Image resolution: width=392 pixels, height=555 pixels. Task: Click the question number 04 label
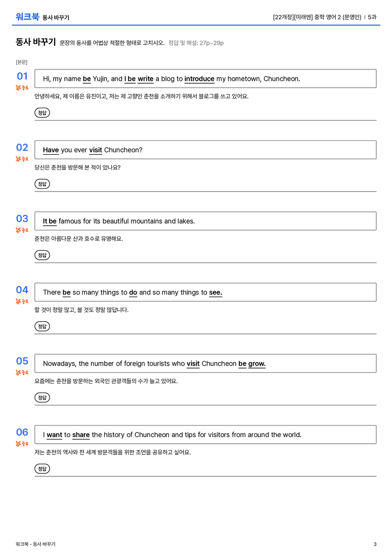[x=22, y=290]
